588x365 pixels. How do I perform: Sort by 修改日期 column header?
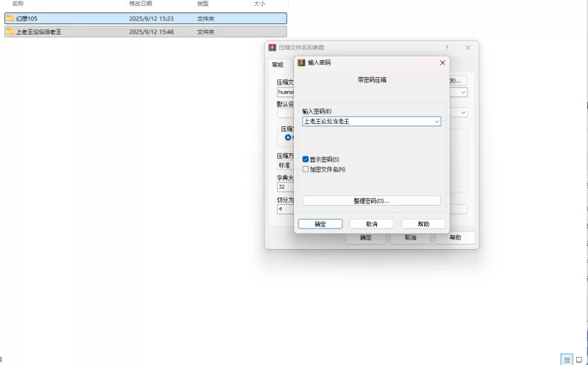click(x=140, y=4)
